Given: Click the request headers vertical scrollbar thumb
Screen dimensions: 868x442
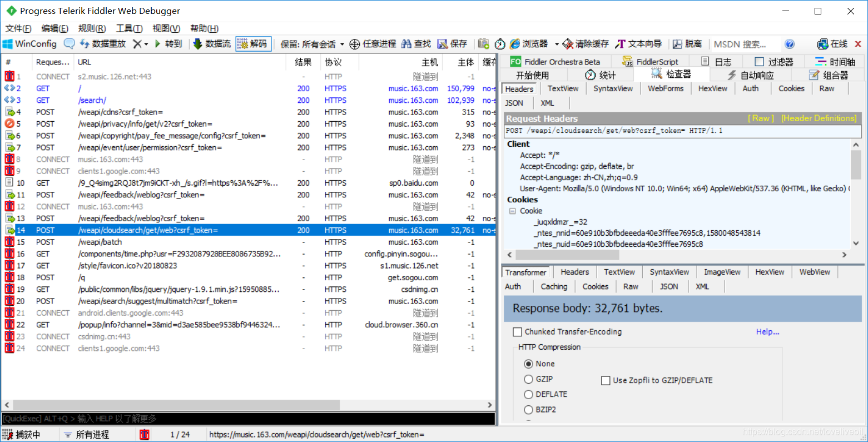Looking at the screenshot, I should pyautogui.click(x=856, y=164).
